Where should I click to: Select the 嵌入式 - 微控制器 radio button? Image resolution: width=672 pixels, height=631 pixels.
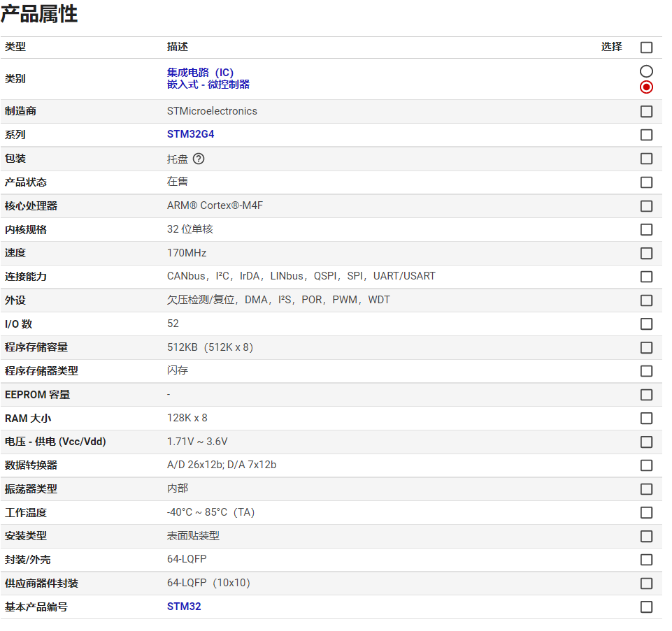tap(646, 87)
